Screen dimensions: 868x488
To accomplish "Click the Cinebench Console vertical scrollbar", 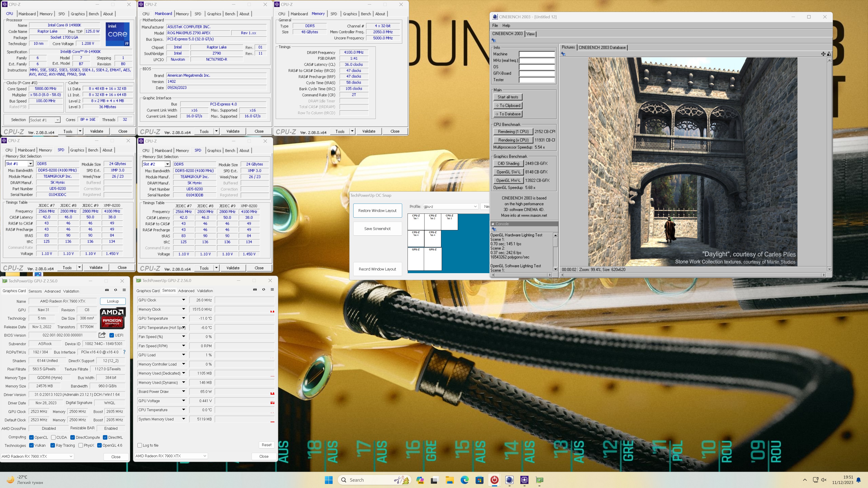I will [555, 252].
